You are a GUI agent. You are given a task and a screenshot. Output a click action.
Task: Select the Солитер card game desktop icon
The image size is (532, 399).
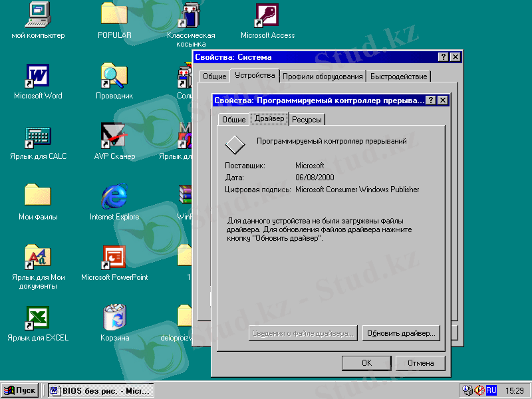[x=186, y=75]
